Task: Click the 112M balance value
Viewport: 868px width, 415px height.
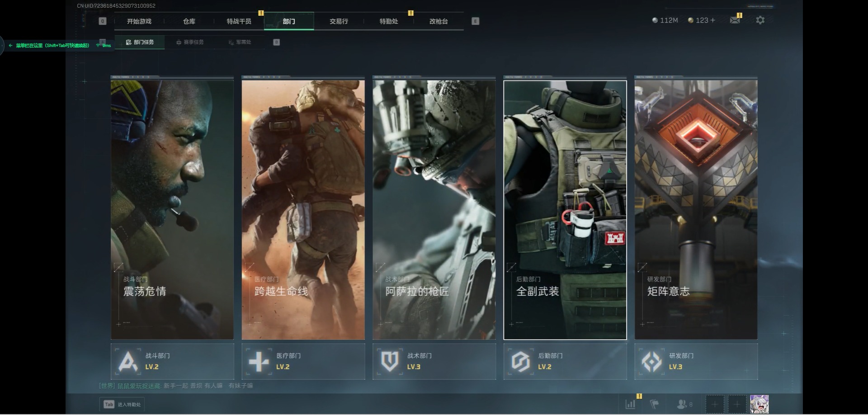Action: point(669,20)
